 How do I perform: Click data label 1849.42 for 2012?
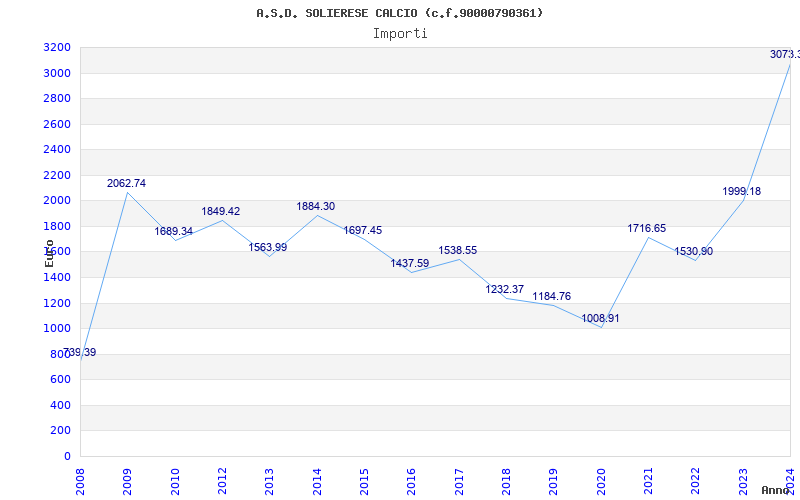pyautogui.click(x=221, y=211)
